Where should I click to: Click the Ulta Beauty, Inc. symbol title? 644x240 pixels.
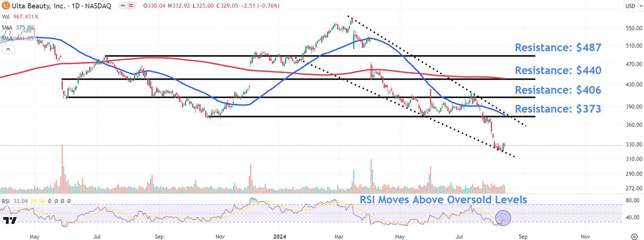[62, 6]
